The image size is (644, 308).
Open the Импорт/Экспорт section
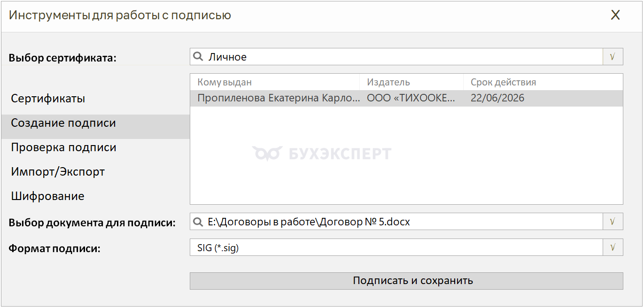[58, 172]
